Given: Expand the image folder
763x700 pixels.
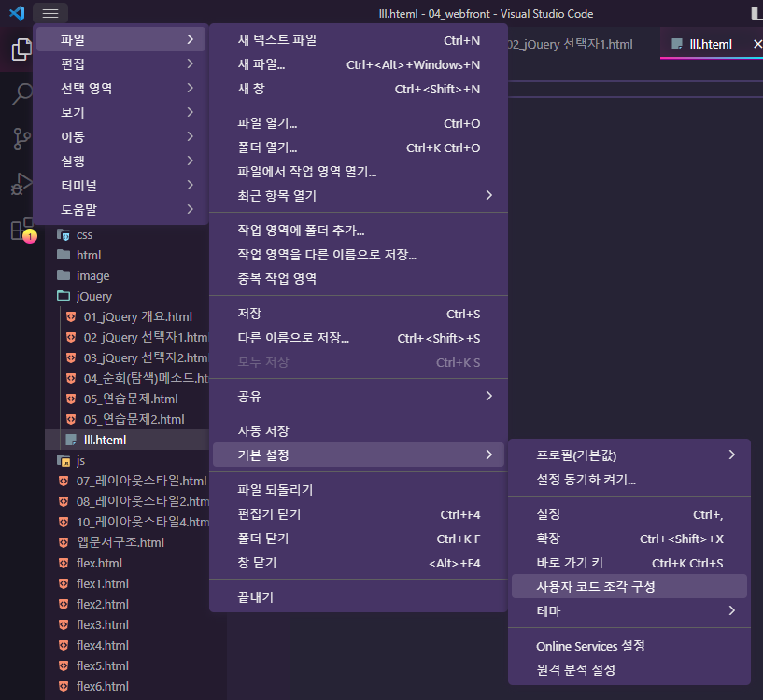Looking at the screenshot, I should (126, 276).
